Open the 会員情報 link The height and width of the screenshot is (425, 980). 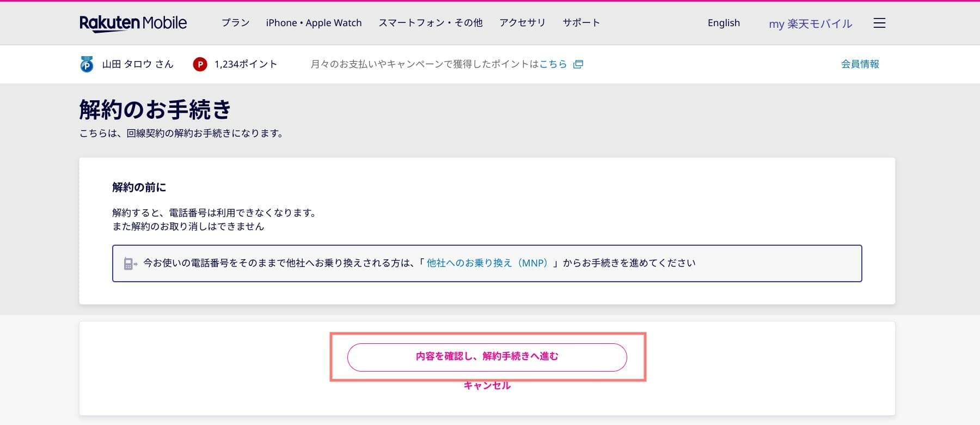[860, 64]
